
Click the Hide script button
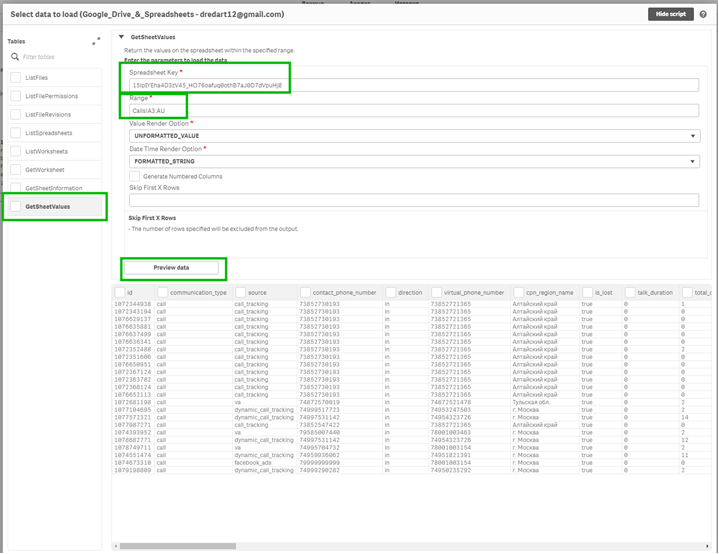669,15
